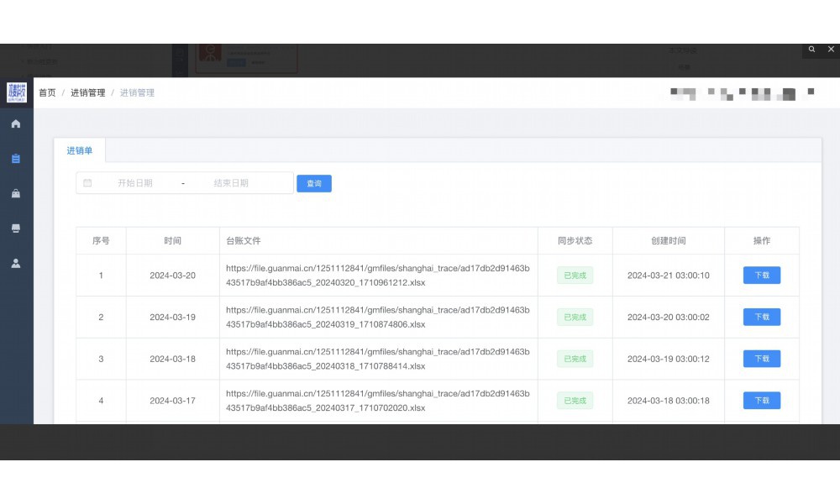The width and height of the screenshot is (840, 504).
Task: Click 下载 button in row 4
Action: [x=761, y=401]
